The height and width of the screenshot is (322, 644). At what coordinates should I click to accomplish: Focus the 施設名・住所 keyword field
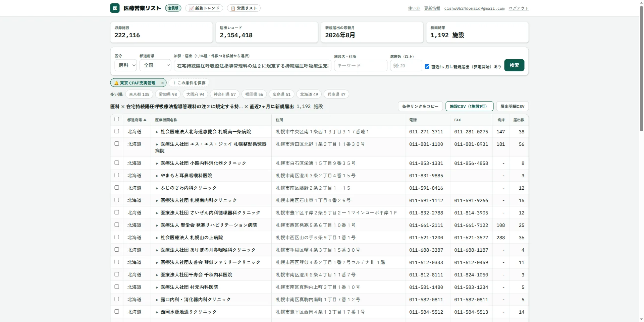click(361, 66)
